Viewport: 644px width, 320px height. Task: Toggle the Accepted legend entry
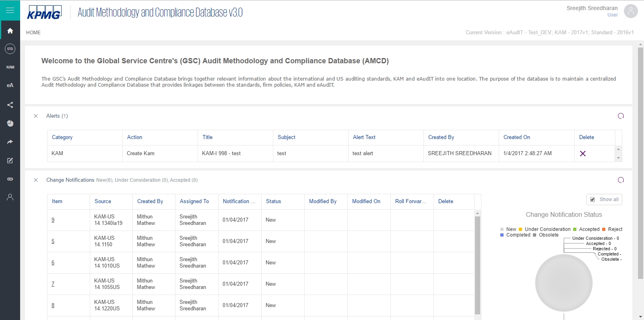586,229
